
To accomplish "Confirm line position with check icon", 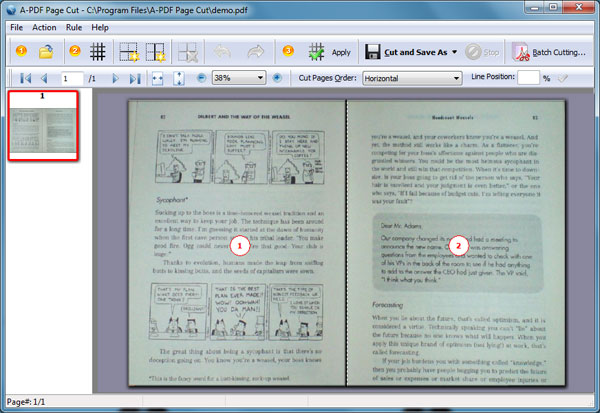I will [x=562, y=78].
